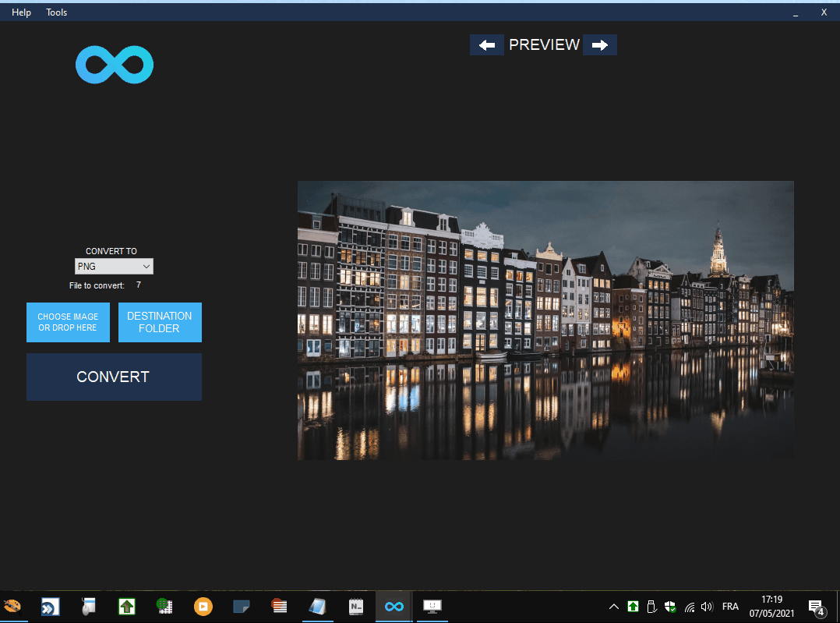Viewport: 840px width, 623px height.
Task: Click the Choose Image or Drop Here button
Action: pos(68,322)
